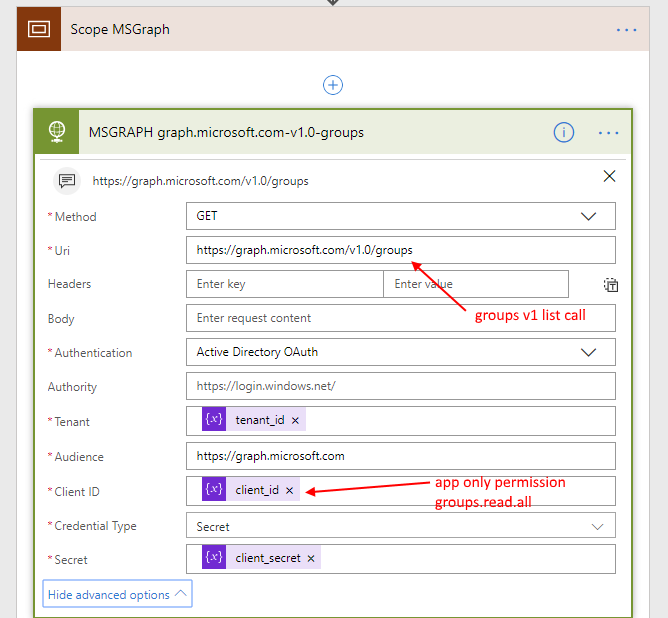
Task: Click the Body request content field
Action: (x=400, y=318)
